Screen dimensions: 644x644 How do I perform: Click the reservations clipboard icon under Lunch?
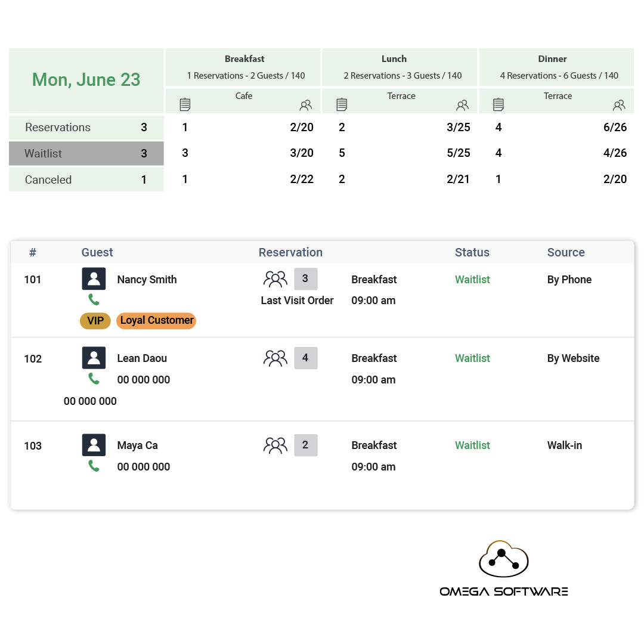coord(342,105)
